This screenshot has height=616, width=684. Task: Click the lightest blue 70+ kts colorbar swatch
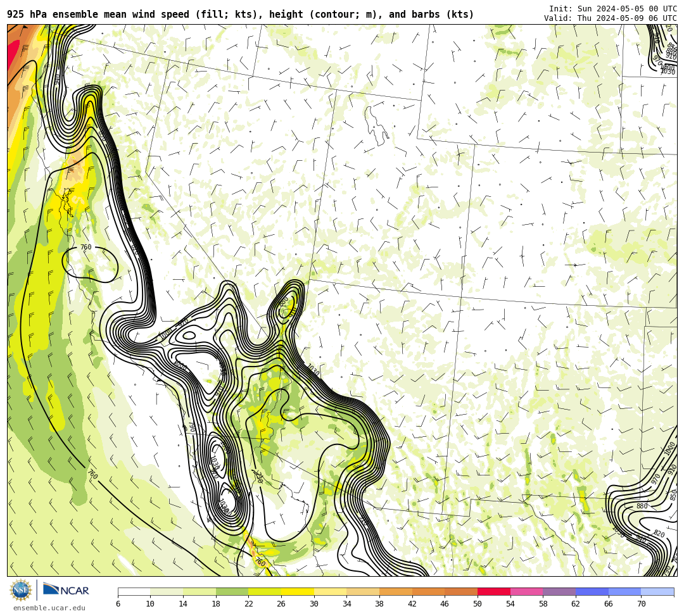coord(657,591)
